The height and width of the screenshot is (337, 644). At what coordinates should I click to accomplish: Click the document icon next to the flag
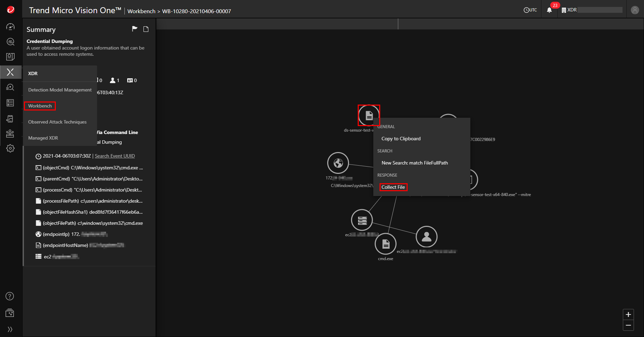tap(146, 29)
